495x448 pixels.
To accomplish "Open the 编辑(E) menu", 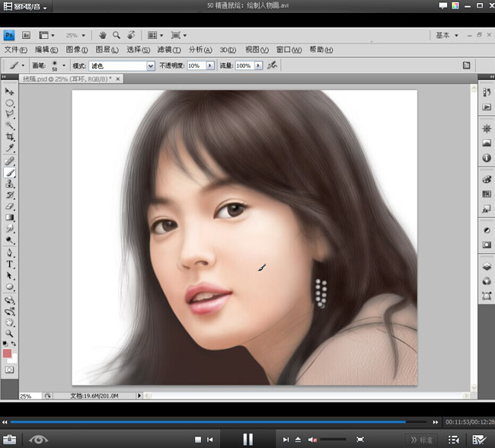I will tap(46, 50).
